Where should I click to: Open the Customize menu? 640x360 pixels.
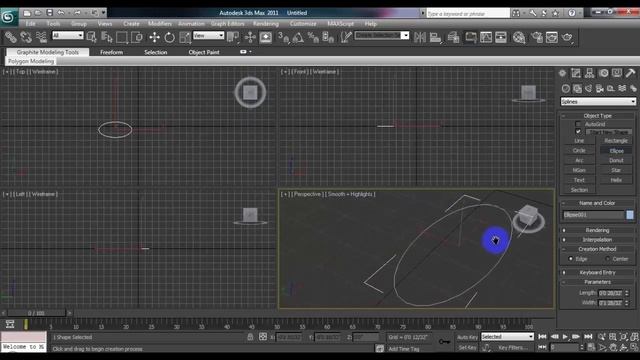[x=303, y=24]
